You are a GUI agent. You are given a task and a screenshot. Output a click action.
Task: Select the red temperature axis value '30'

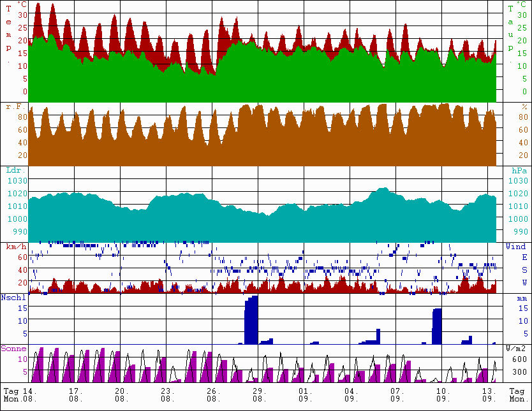[x=22, y=15]
